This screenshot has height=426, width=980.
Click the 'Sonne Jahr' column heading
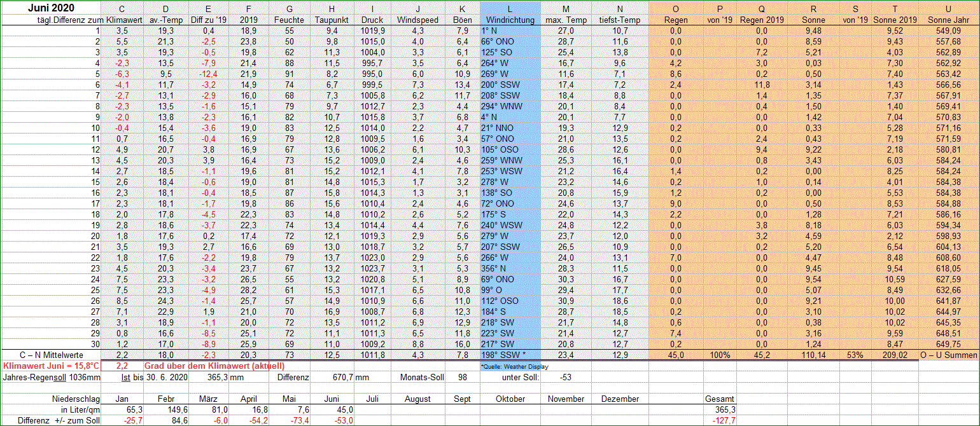[948, 20]
